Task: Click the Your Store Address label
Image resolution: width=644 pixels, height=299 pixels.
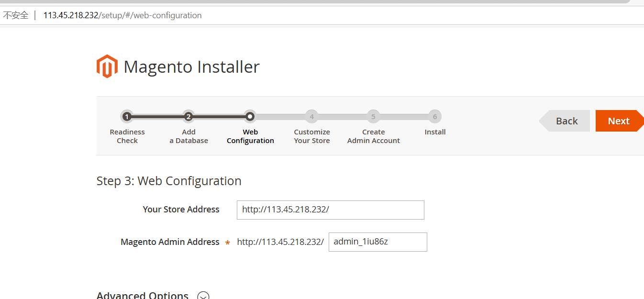Action: (x=181, y=209)
